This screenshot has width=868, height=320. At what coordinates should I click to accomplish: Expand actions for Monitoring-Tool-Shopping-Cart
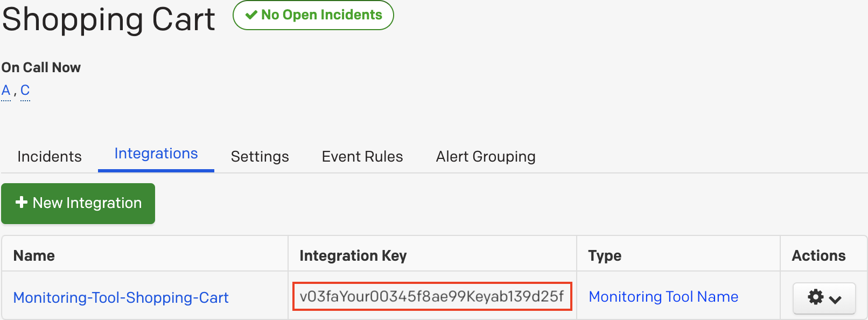824,298
